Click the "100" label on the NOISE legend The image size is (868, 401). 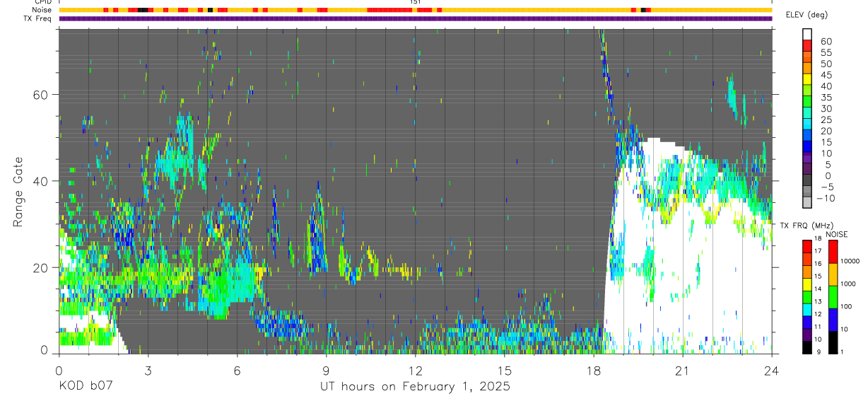pos(847,306)
